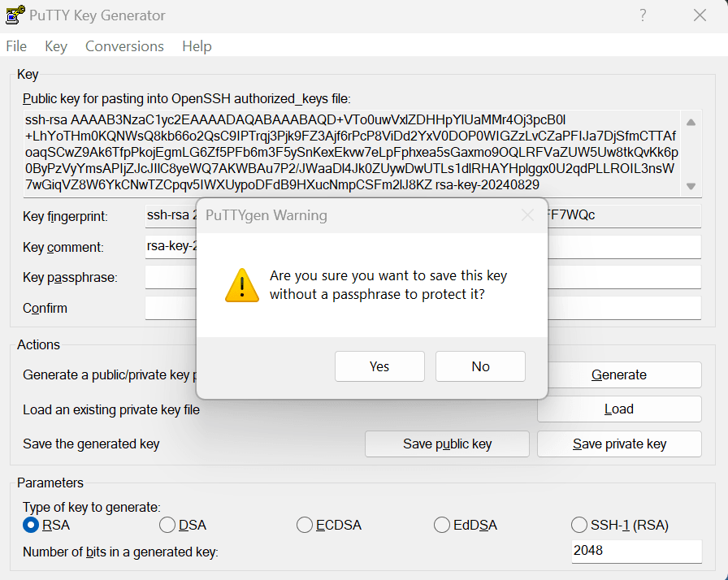The width and height of the screenshot is (728, 580).
Task: Click the 'Load an existing private key file' text
Action: click(x=111, y=409)
